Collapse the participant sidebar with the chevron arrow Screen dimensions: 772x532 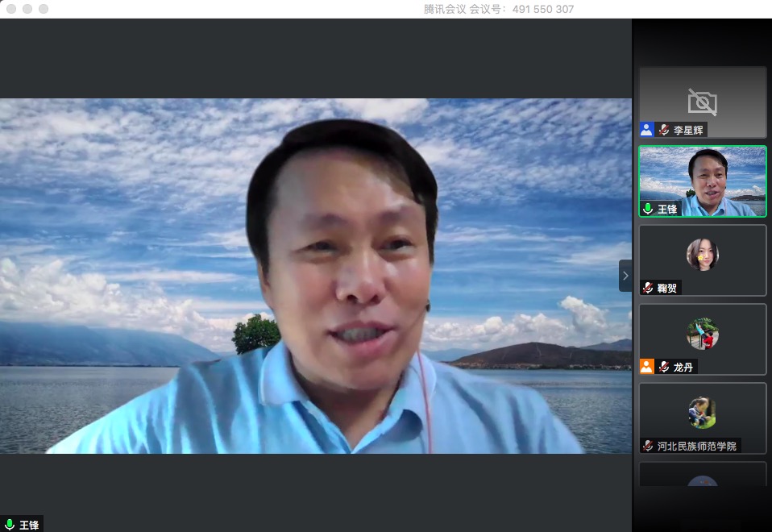[x=625, y=276]
